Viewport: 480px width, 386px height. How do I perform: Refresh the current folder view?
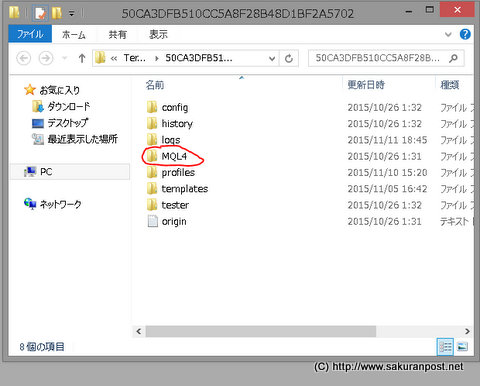click(289, 59)
